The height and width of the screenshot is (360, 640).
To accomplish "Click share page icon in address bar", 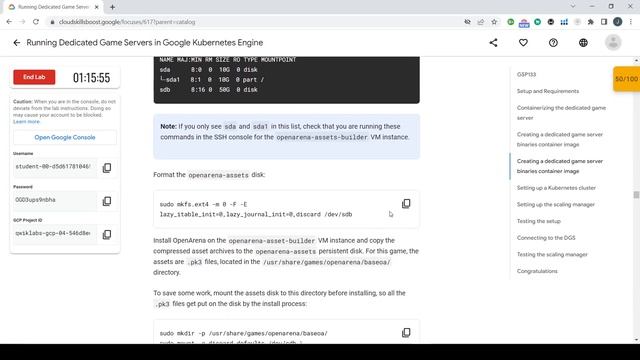I will (481, 22).
